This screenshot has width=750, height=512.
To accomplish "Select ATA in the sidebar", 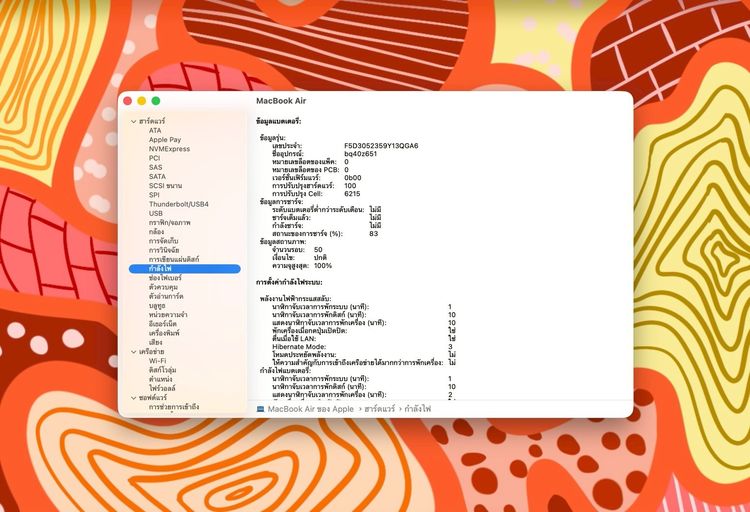I will [x=155, y=131].
